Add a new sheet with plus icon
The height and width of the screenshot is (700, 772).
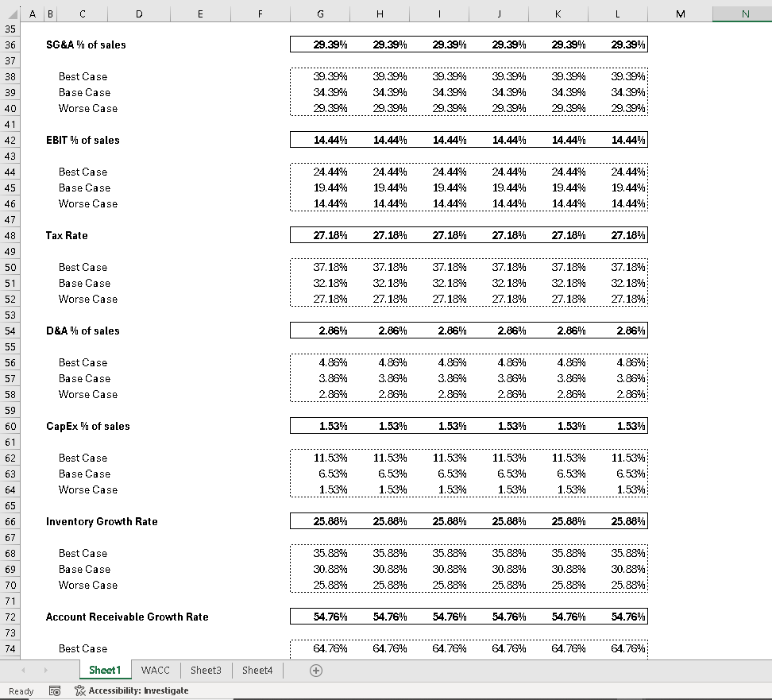coord(316,671)
